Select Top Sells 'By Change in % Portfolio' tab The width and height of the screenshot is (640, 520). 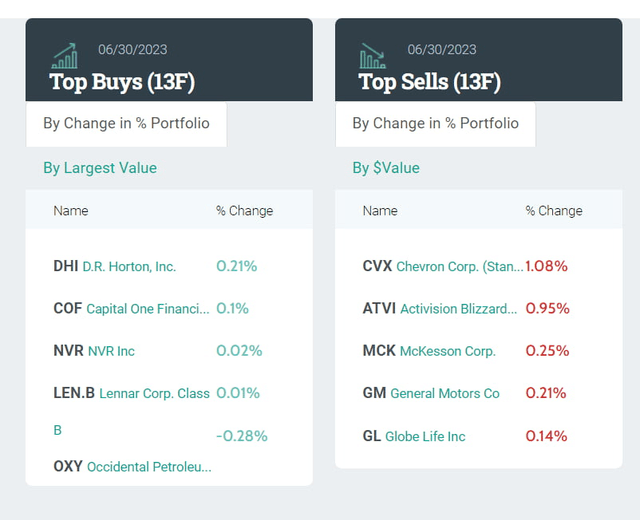point(435,124)
